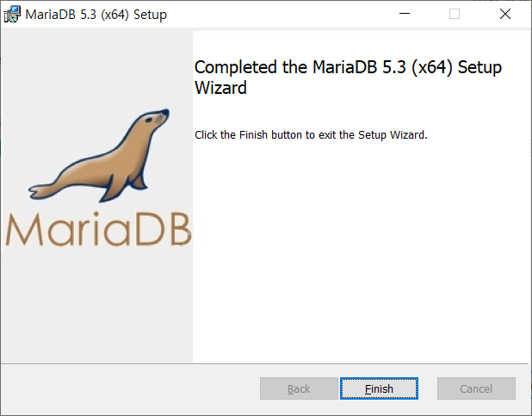Open the installer icon system menu
This screenshot has height=416, width=532.
point(12,15)
